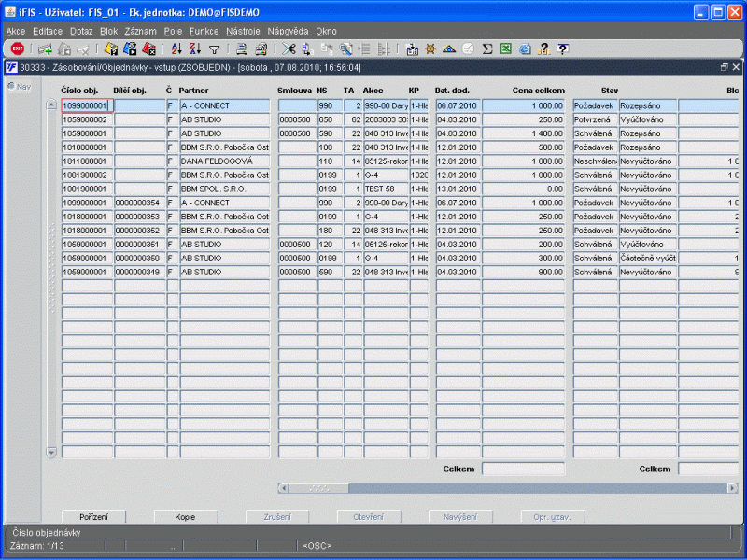This screenshot has width=747, height=560.
Task: Select the scissors cut icon
Action: 289,49
